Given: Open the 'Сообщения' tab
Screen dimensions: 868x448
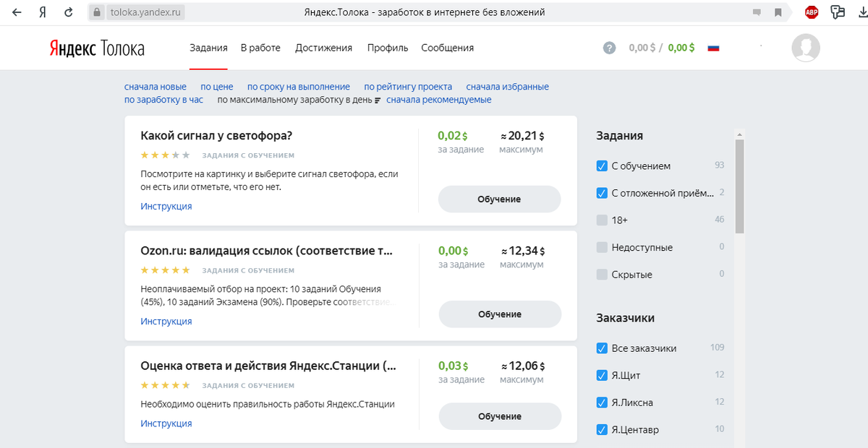Looking at the screenshot, I should click(448, 48).
